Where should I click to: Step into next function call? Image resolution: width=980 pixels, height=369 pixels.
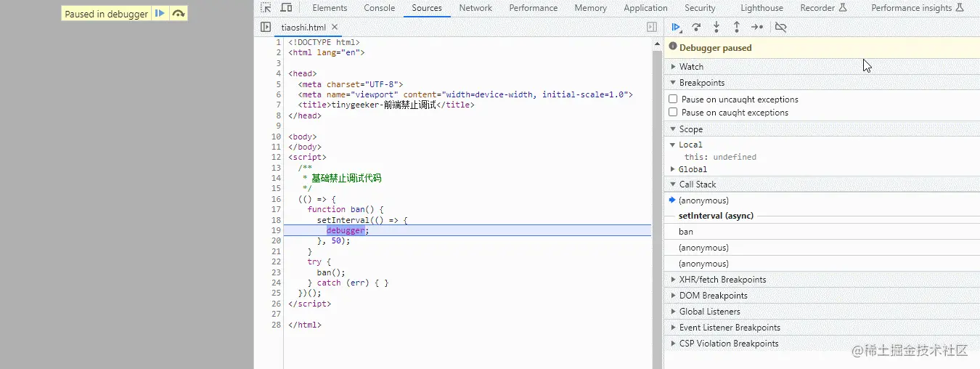(716, 27)
